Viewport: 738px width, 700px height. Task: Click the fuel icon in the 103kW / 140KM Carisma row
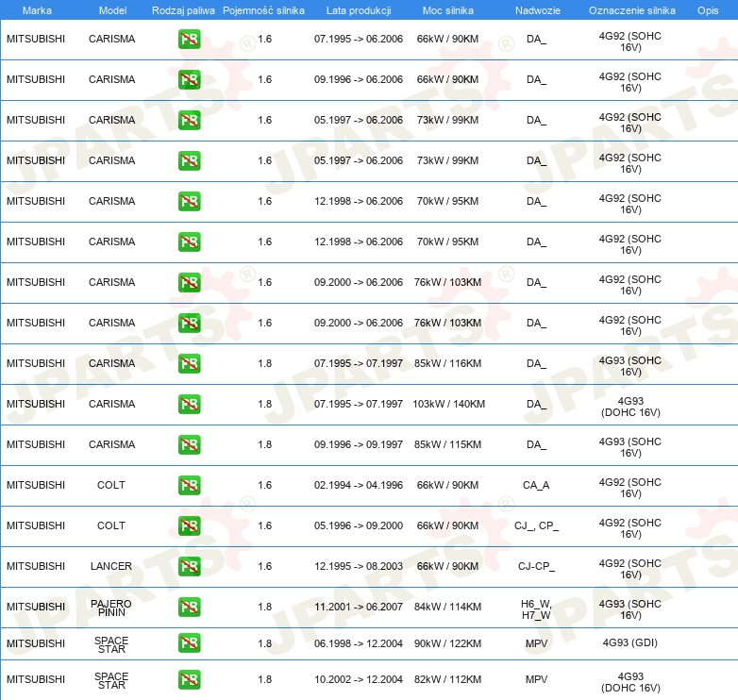(189, 404)
